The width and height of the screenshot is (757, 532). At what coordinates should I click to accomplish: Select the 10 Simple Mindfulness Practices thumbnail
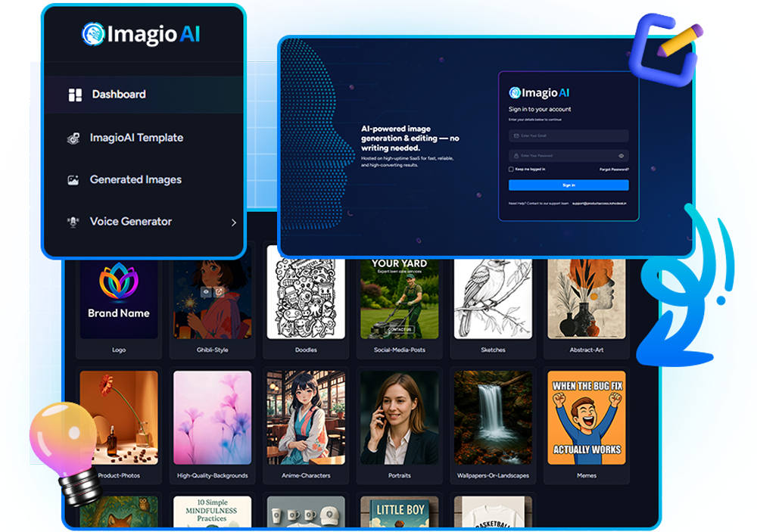tap(213, 512)
